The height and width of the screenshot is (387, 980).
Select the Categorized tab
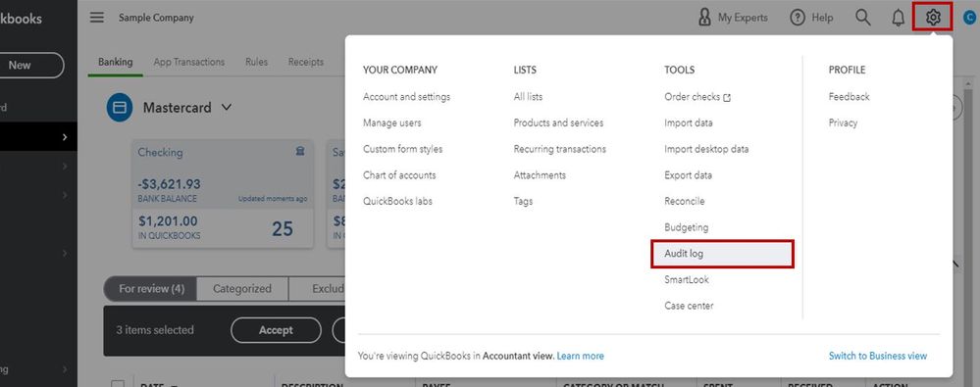(242, 289)
